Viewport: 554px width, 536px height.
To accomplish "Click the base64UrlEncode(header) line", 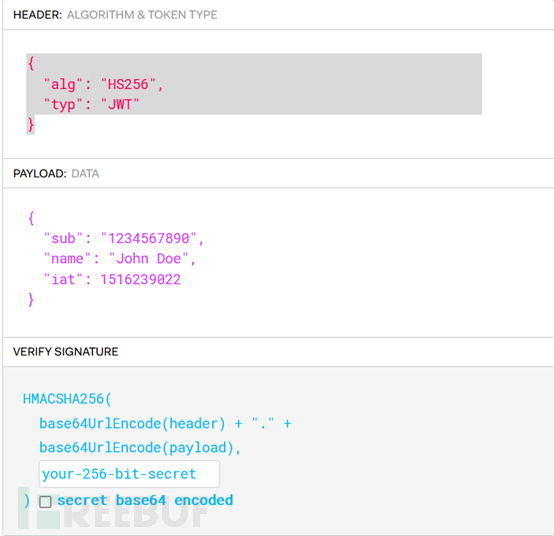I will [x=165, y=423].
